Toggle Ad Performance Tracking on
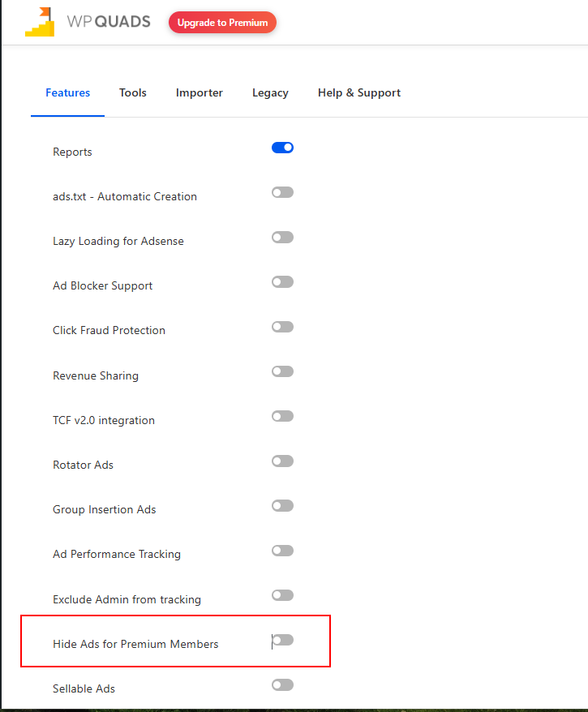This screenshot has height=712, width=588. [282, 551]
